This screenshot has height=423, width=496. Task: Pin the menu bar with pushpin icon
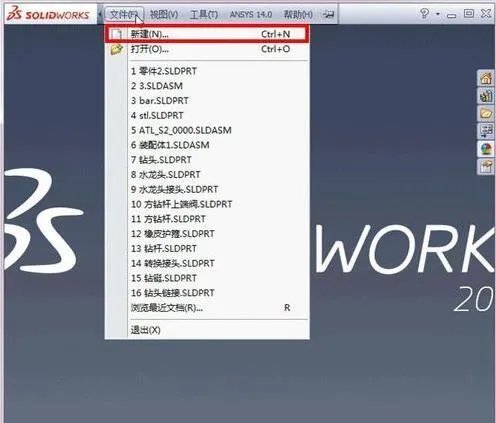click(329, 14)
